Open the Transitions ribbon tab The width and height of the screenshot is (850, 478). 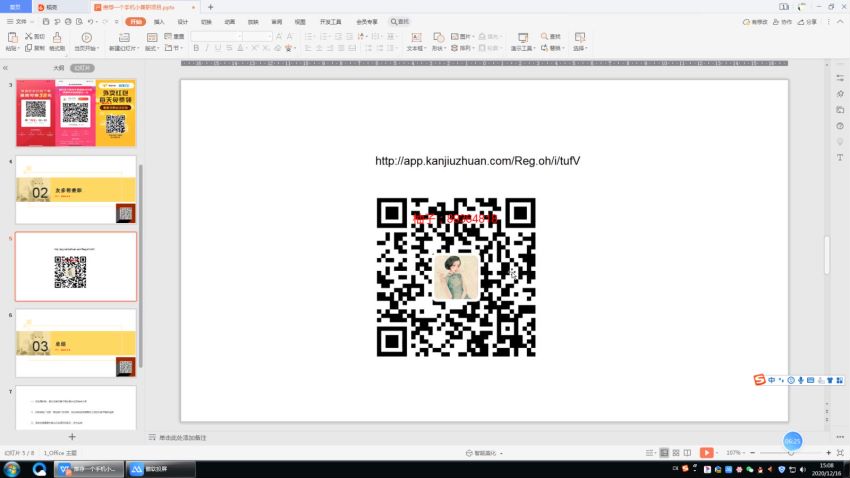pos(206,22)
